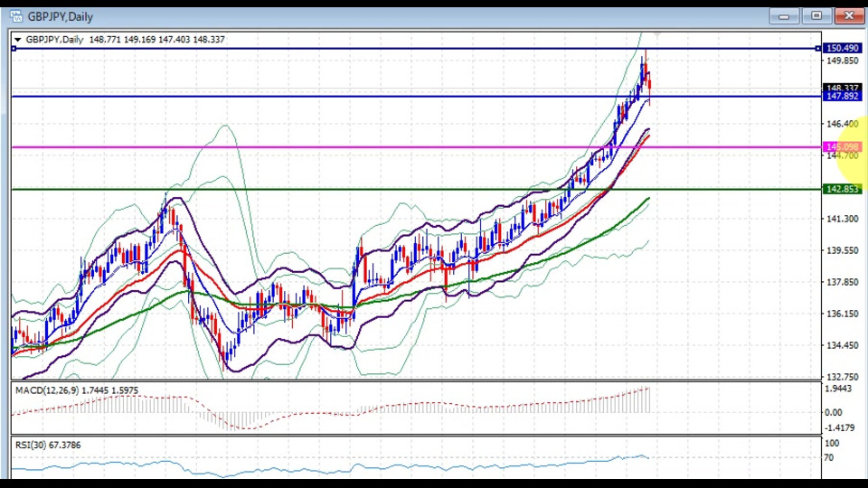Click the 139.550 price axis value

(842, 250)
